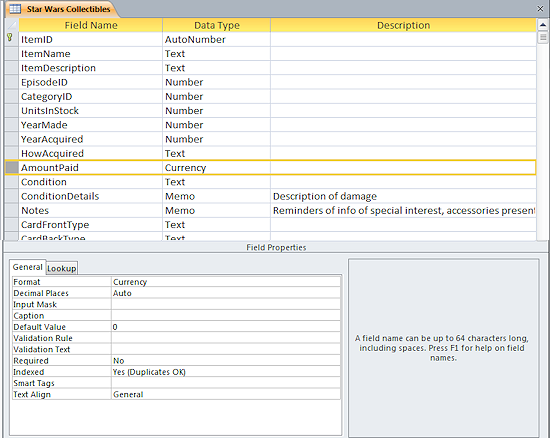Open the Memo data type cell for ConditionDetails

coord(216,196)
